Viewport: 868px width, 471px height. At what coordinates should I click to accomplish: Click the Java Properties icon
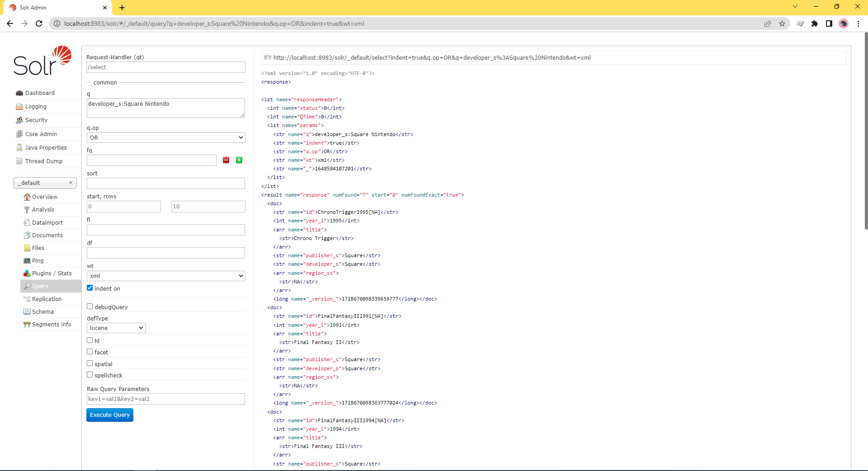tap(19, 148)
